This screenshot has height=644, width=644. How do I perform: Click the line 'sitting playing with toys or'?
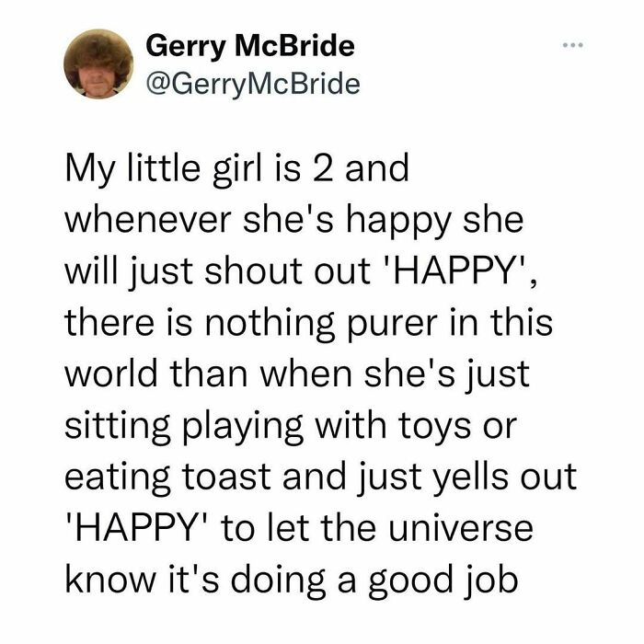(x=291, y=426)
